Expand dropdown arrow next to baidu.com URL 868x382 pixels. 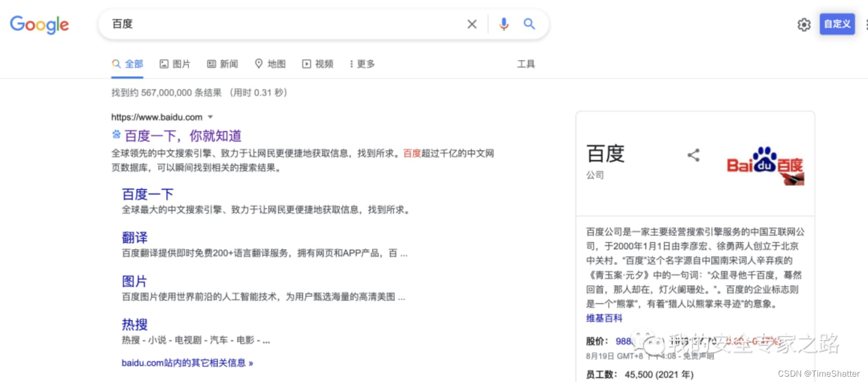click(210, 117)
